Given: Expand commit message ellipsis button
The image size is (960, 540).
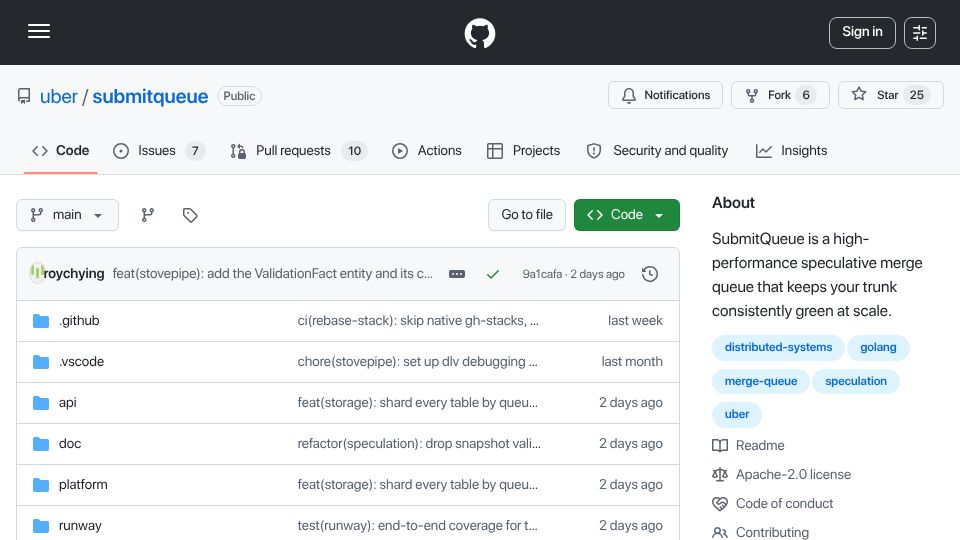Looking at the screenshot, I should (x=457, y=274).
